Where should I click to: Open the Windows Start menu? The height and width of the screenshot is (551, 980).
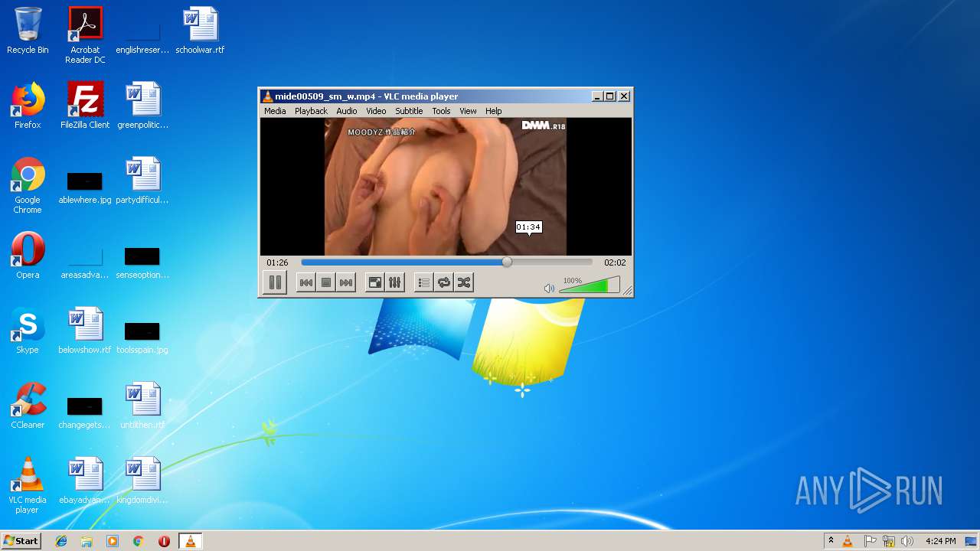pyautogui.click(x=21, y=541)
